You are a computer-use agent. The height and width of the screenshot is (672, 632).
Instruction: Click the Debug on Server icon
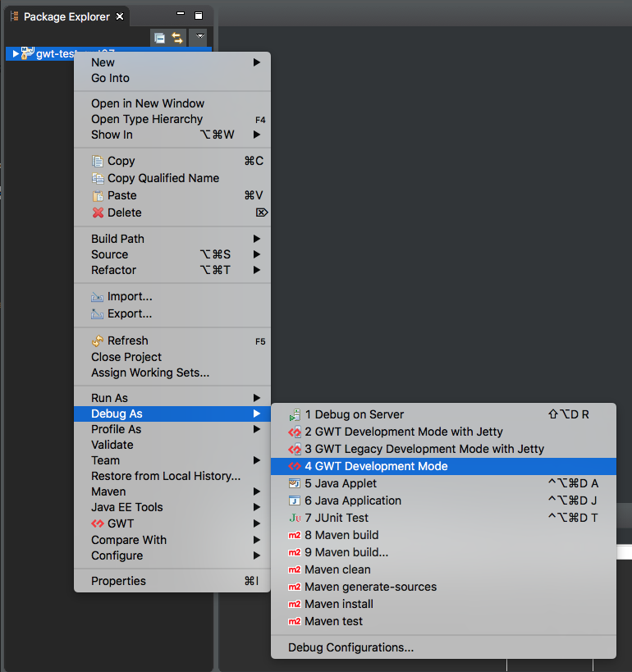(295, 415)
